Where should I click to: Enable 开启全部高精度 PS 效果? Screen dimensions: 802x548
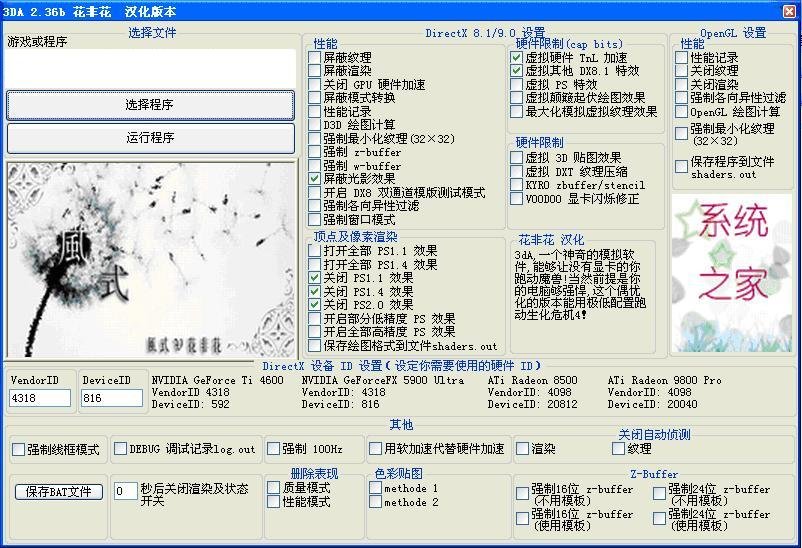click(x=315, y=332)
